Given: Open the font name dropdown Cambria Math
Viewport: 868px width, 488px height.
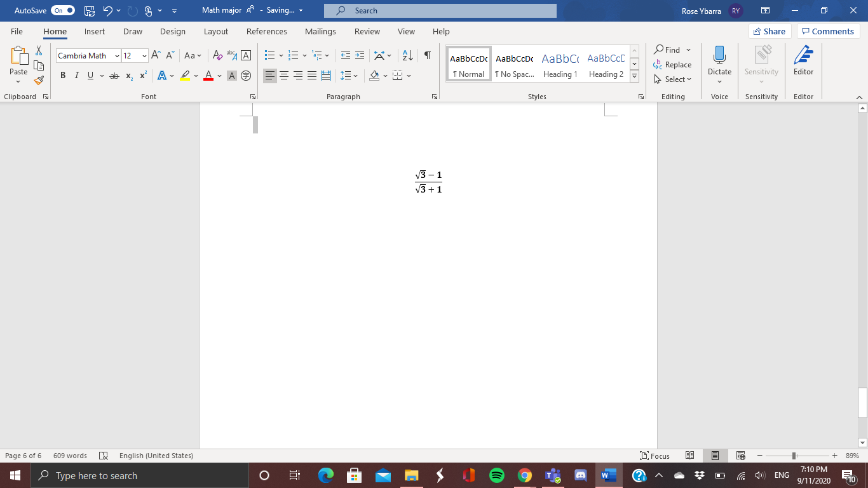Looking at the screenshot, I should tap(117, 56).
